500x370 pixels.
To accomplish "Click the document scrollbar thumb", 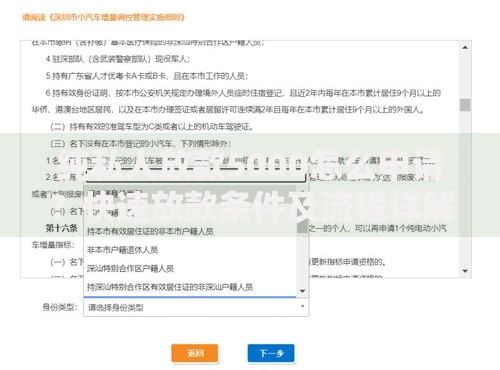I will (x=465, y=105).
